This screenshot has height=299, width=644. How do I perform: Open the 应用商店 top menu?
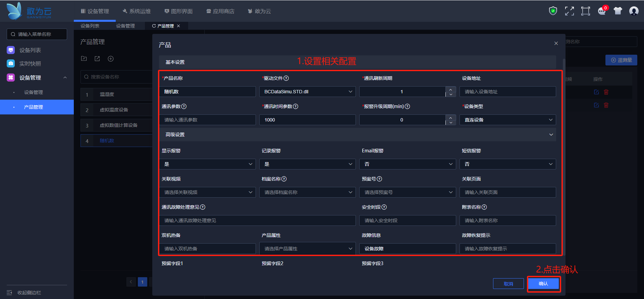tap(220, 11)
